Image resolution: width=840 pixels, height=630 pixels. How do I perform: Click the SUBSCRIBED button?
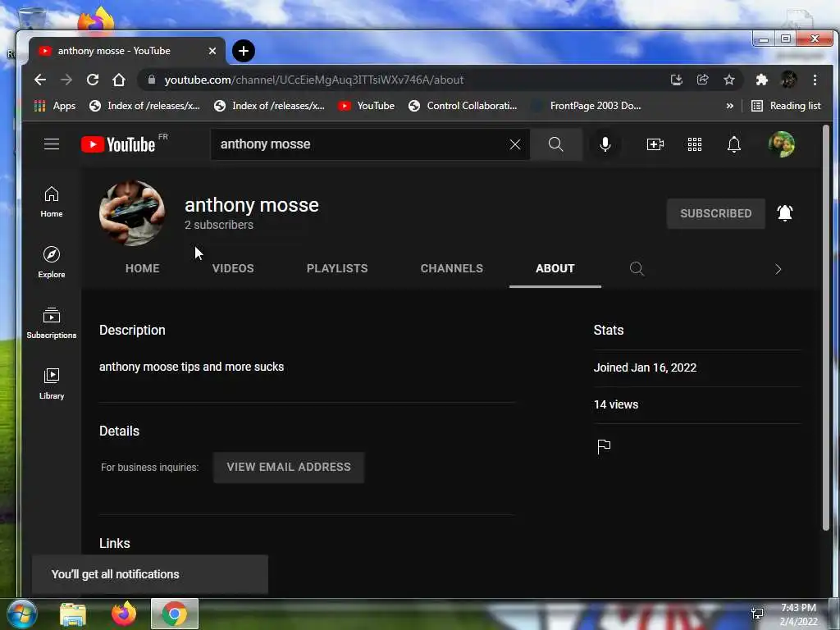click(x=715, y=213)
